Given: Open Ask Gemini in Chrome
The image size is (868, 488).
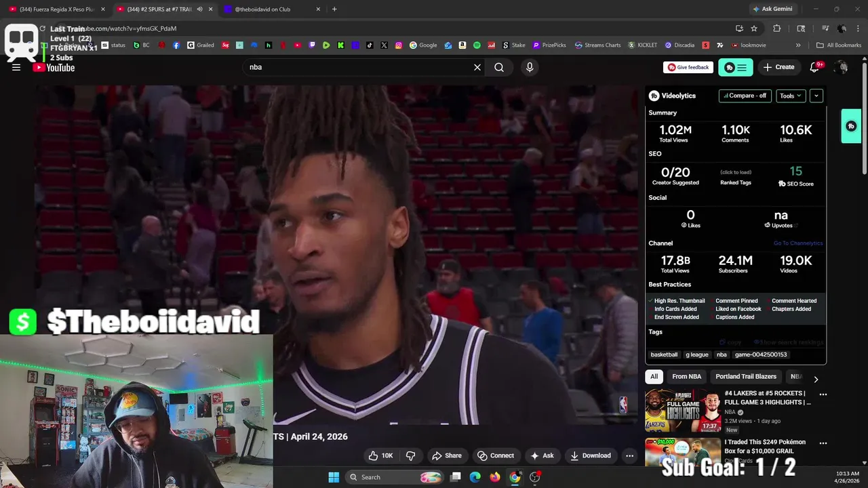Looking at the screenshot, I should pyautogui.click(x=772, y=9).
